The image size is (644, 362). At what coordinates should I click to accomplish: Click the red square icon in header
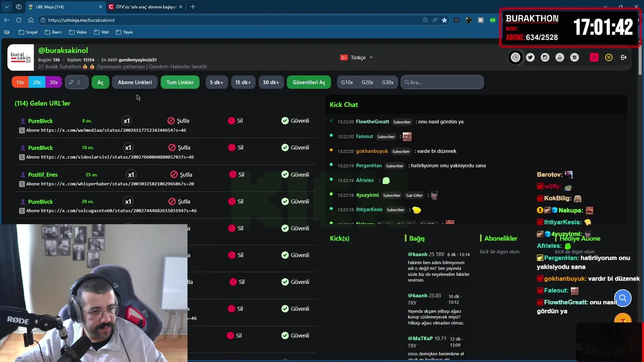(594, 57)
